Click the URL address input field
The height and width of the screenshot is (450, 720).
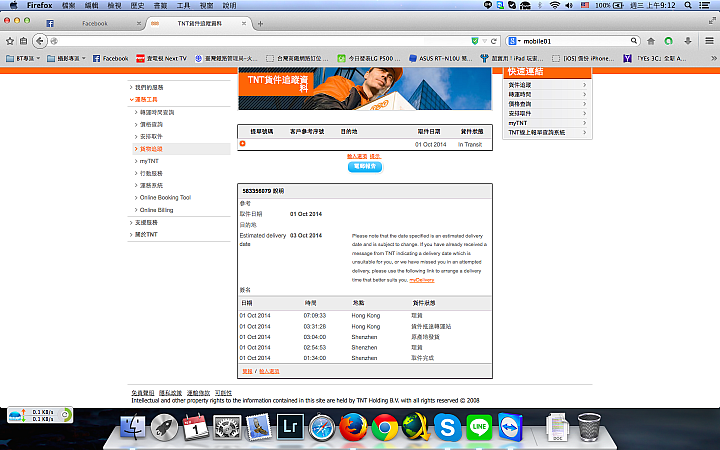262,41
